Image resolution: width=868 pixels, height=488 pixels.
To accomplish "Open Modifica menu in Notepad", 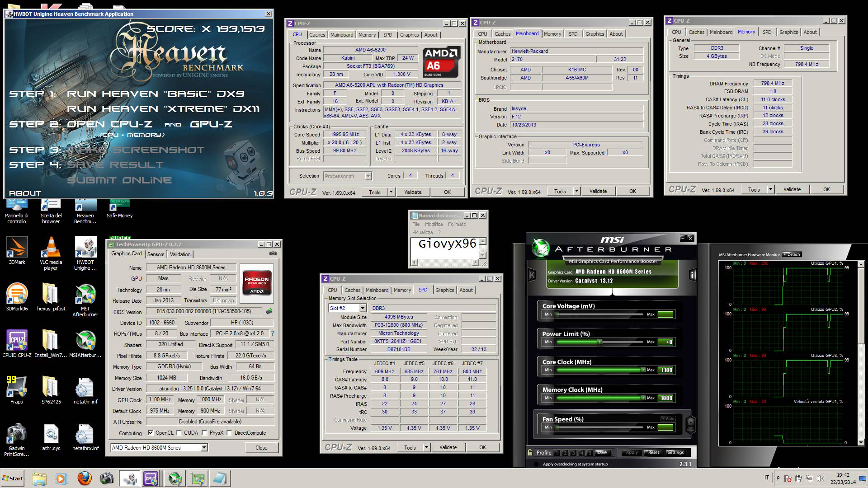I will 434,224.
